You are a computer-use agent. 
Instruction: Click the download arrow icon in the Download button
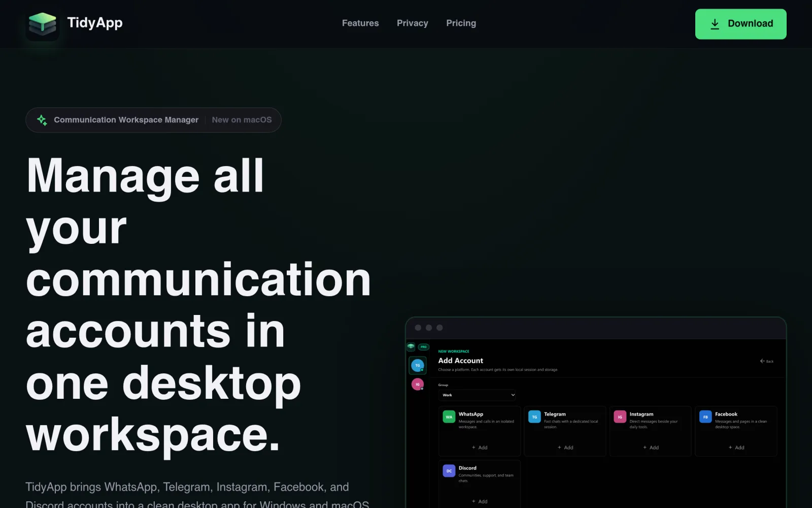715,24
